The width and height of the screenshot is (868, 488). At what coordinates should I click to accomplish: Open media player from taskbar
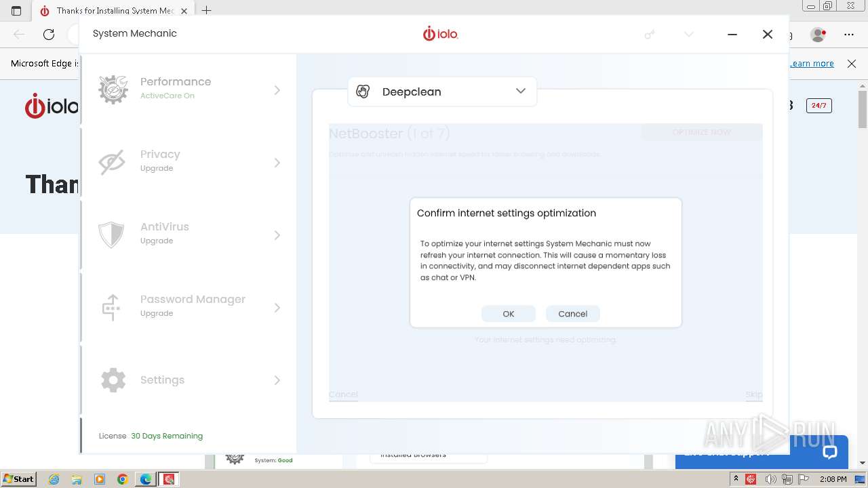coord(100,479)
